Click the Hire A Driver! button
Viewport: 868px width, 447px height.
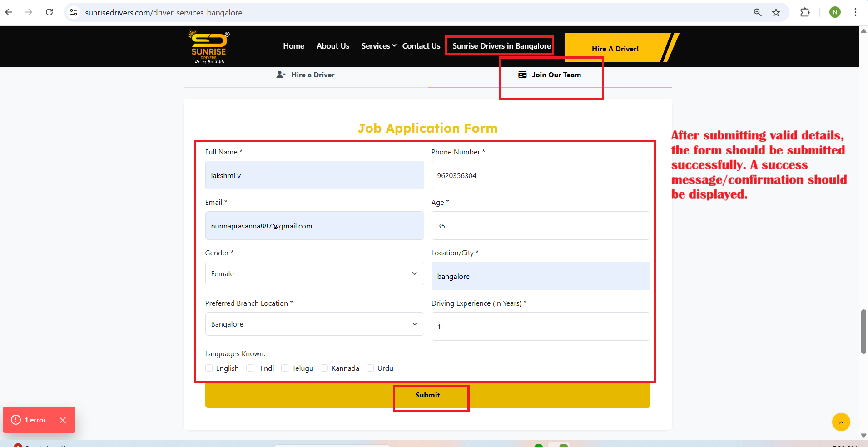615,49
